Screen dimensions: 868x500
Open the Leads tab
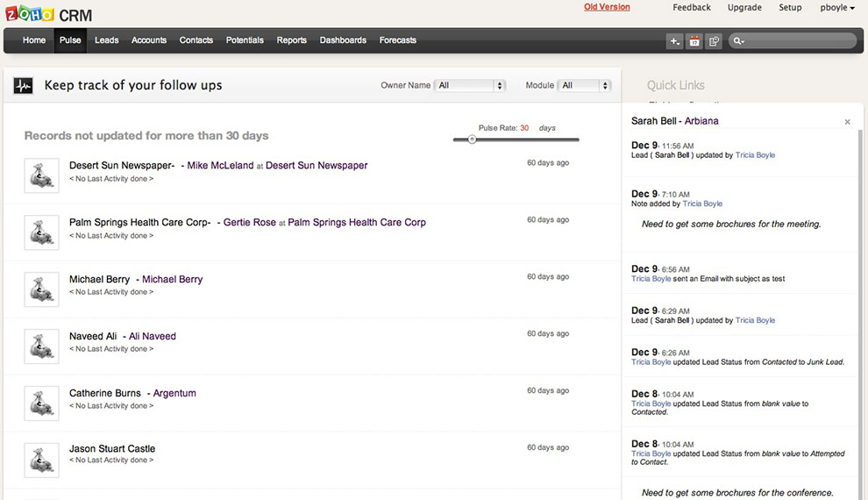[106, 40]
